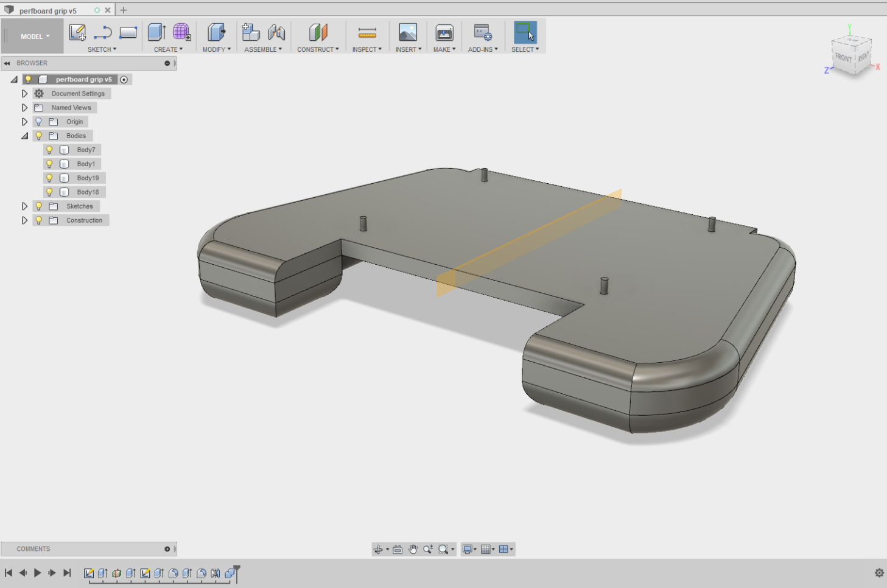887x588 pixels.
Task: Hide Body7 using its lightbulb
Action: pos(49,150)
